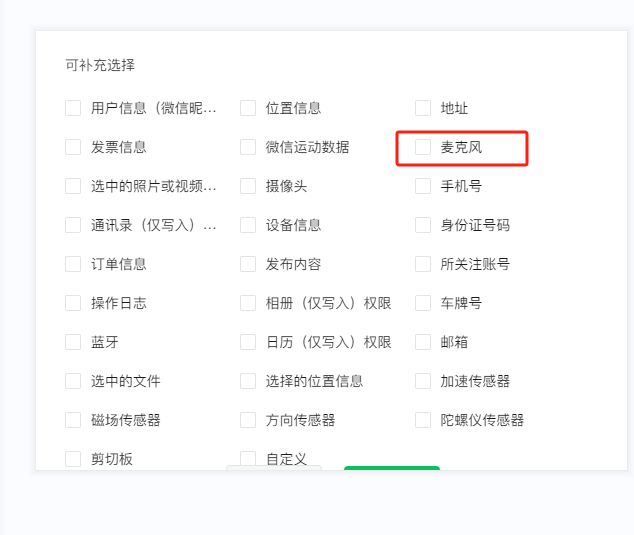The image size is (634, 535).
Task: Select the 蓝牙 checkbox
Action: tap(73, 342)
